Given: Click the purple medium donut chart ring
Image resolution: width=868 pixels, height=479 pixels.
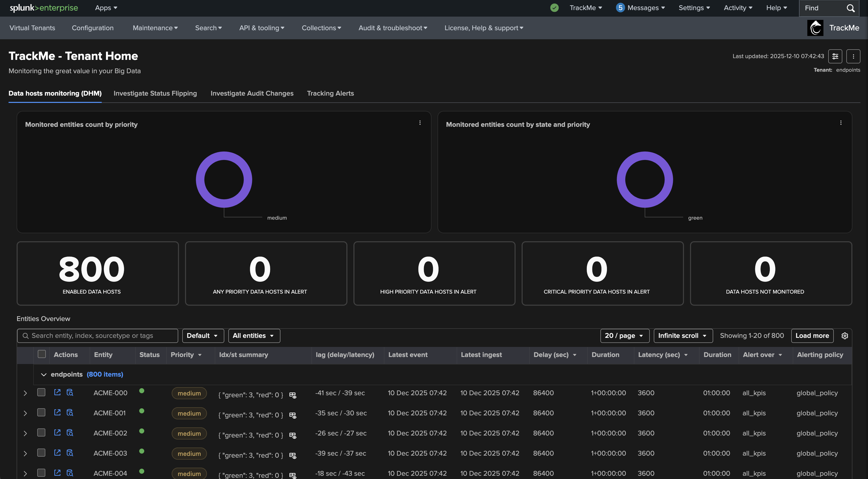Looking at the screenshot, I should click(x=200, y=180).
